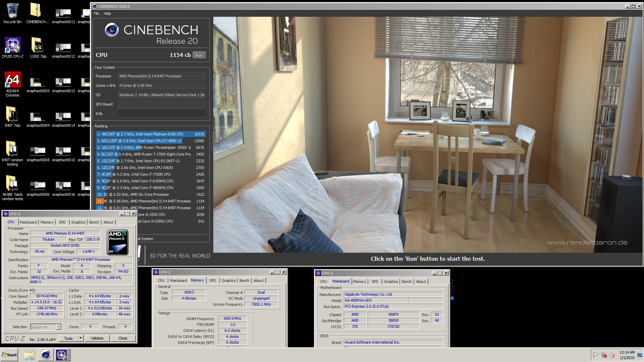Viewport: 644px width, 362px height.
Task: Open the muted volume tray icon
Action: [x=612, y=355]
